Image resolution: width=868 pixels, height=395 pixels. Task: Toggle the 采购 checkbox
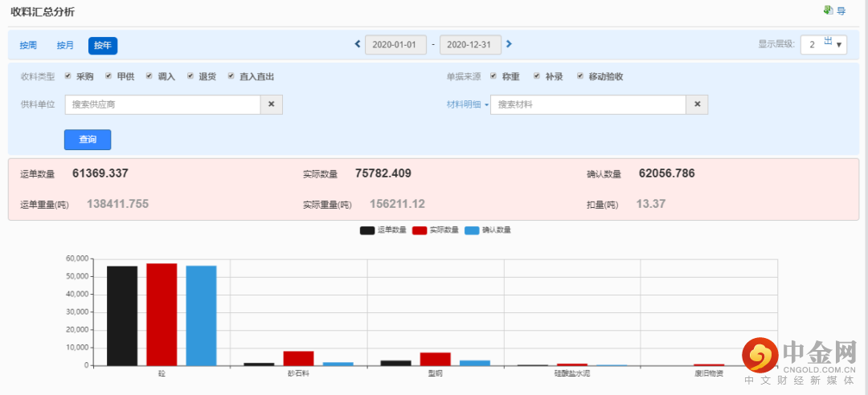tap(68, 75)
